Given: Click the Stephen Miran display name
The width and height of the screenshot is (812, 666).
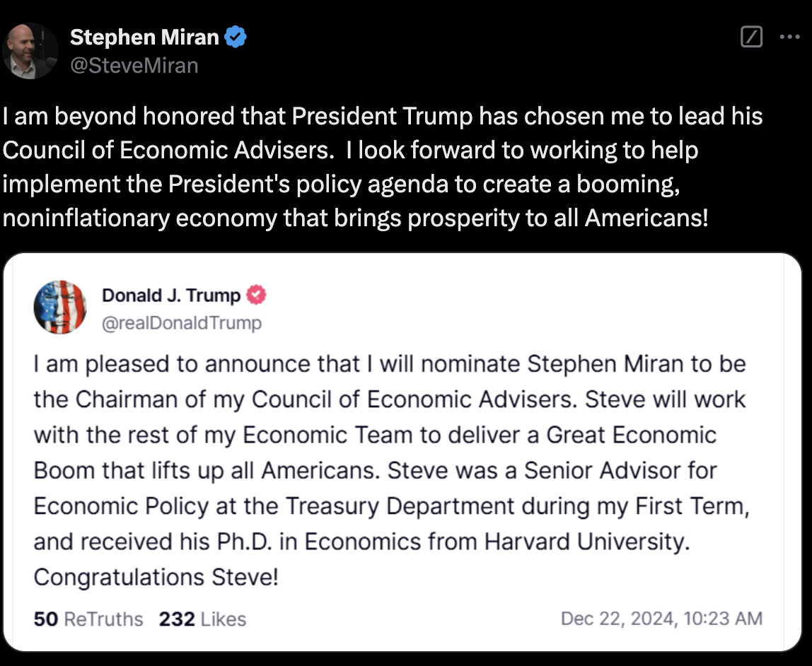Looking at the screenshot, I should click(x=144, y=37).
